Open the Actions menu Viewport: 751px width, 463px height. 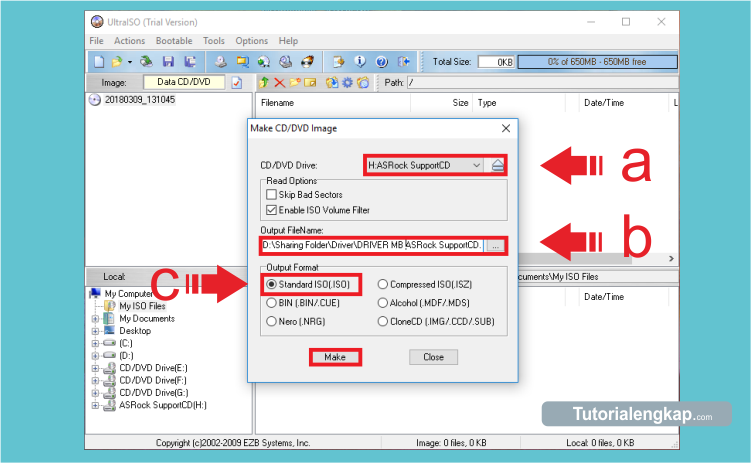click(x=129, y=41)
